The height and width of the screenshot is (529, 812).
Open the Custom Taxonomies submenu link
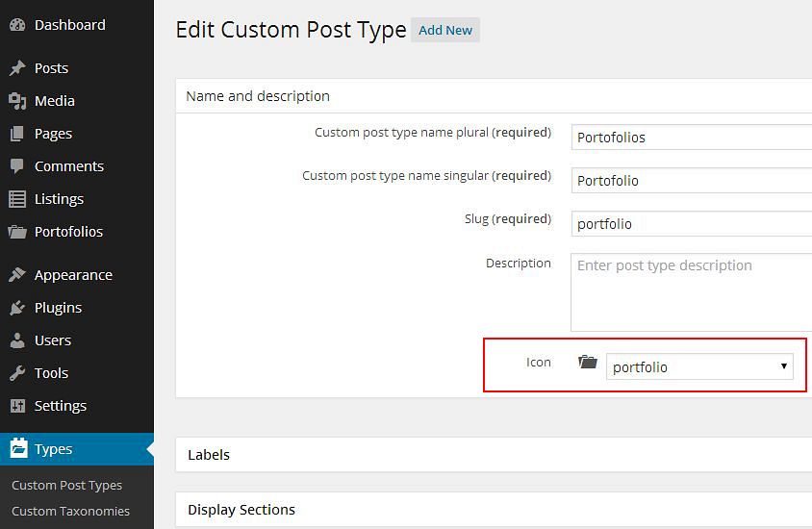(70, 512)
